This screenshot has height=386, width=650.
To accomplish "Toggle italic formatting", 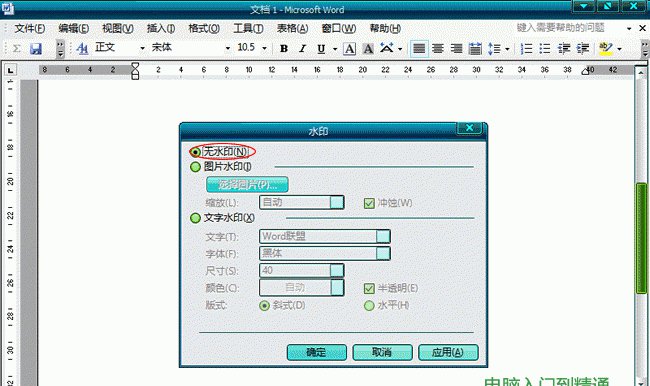I will tap(303, 49).
